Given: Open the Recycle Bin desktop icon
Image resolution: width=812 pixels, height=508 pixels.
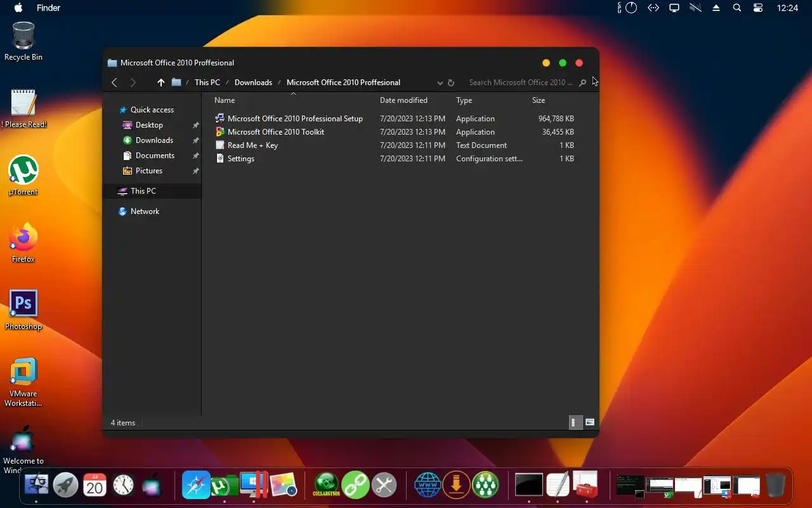Looking at the screenshot, I should pos(23,41).
